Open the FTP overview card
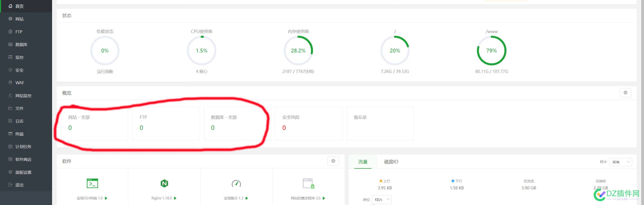This screenshot has height=205, width=644. [x=166, y=124]
